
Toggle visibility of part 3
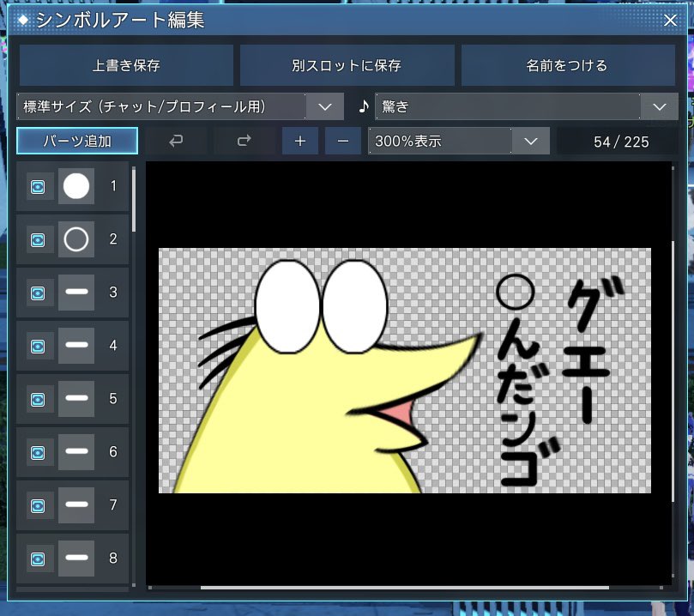coord(36,293)
